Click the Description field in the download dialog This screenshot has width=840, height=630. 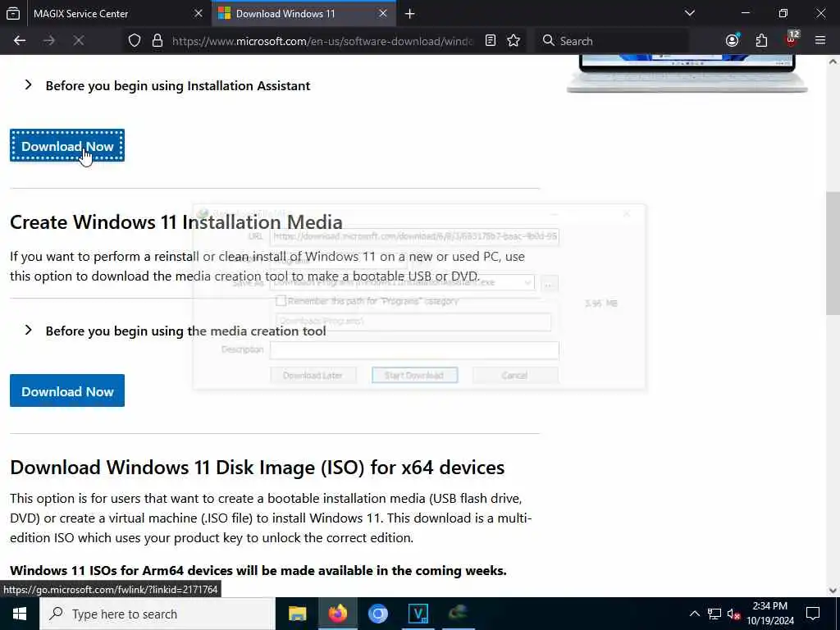pos(414,349)
